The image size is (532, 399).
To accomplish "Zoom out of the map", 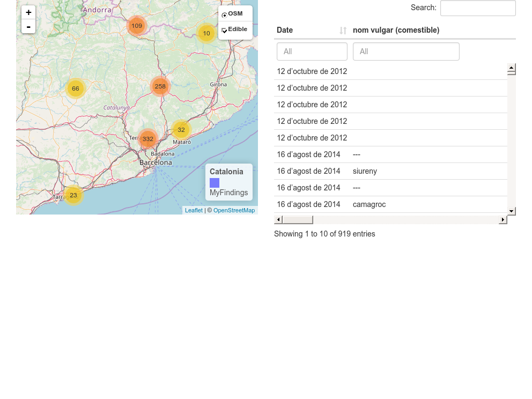I will [28, 26].
